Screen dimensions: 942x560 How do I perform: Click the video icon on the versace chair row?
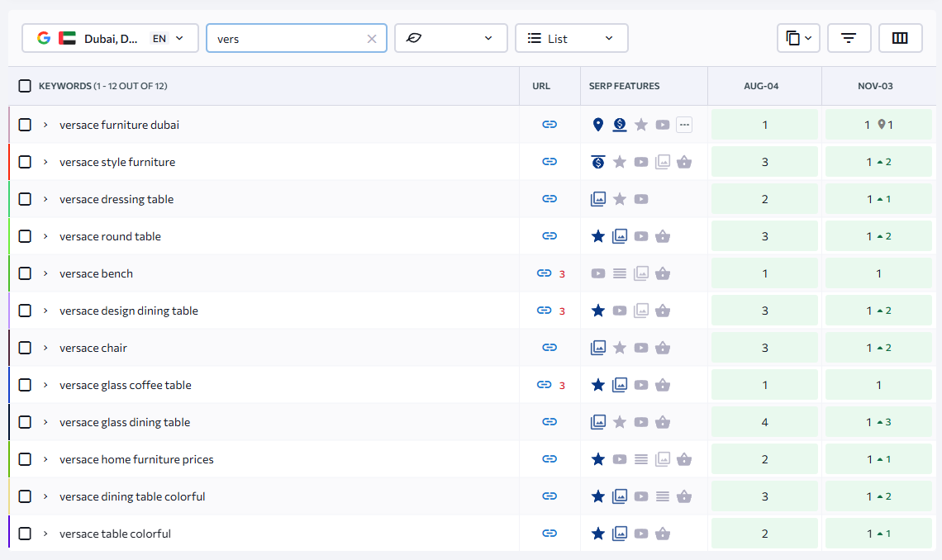[x=641, y=347]
